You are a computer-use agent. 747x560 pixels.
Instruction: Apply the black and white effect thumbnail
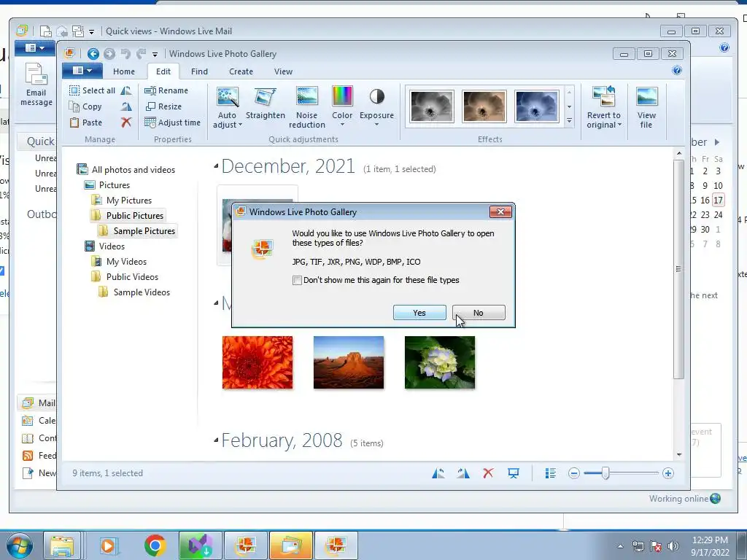click(x=432, y=106)
